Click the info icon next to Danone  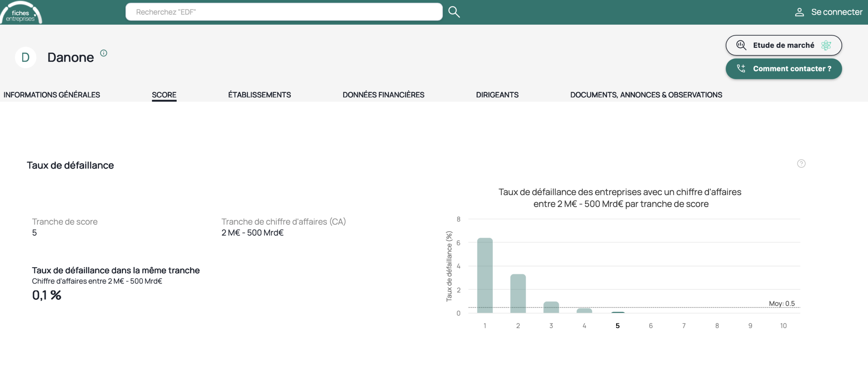pyautogui.click(x=104, y=53)
